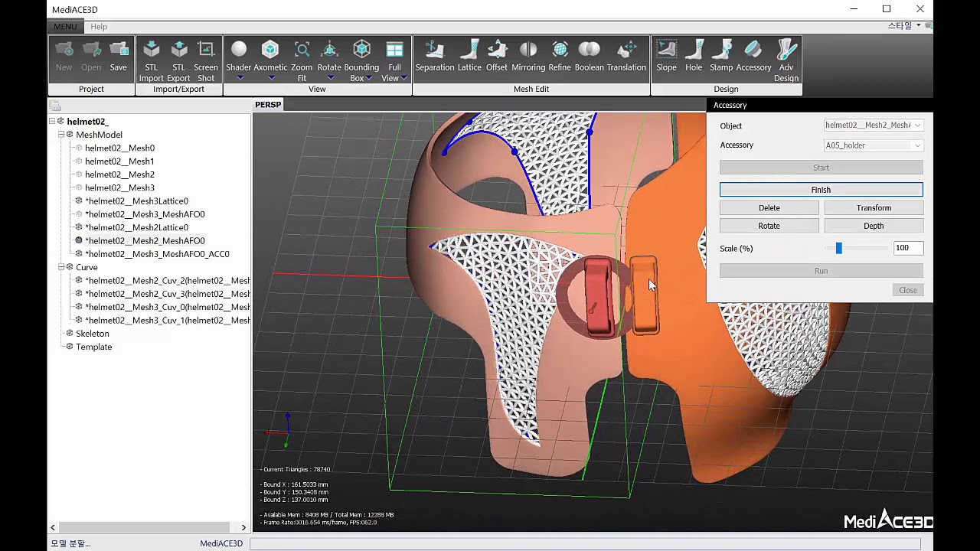The height and width of the screenshot is (551, 980).
Task: Open the Help menu
Action: point(99,27)
